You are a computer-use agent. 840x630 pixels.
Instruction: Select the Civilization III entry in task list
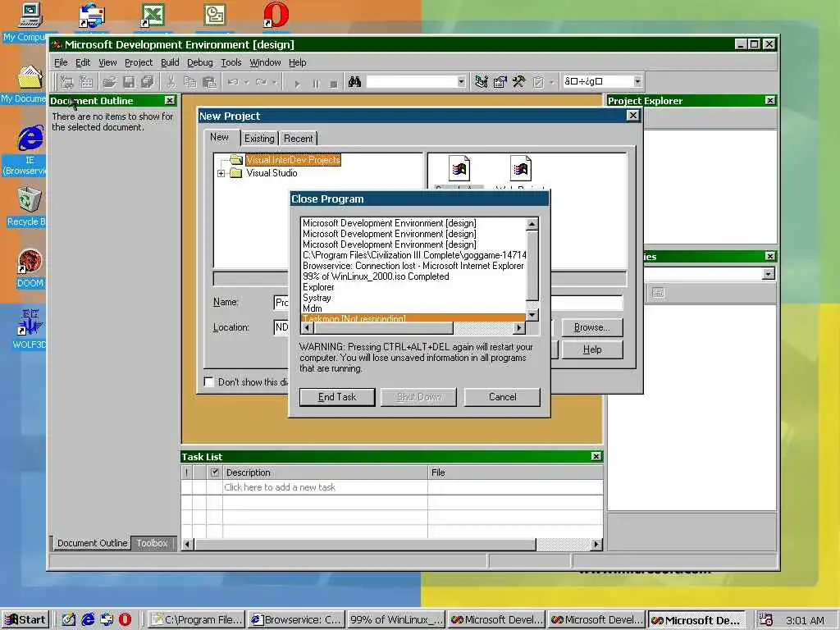pos(413,255)
